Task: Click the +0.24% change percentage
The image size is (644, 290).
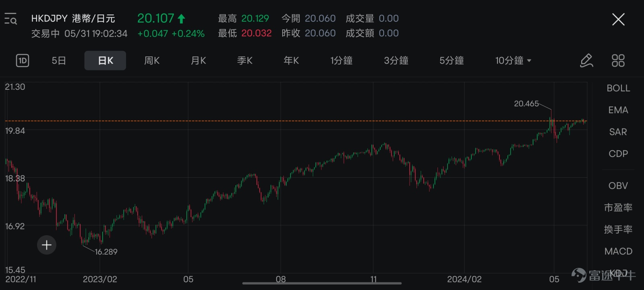Action: [188, 33]
